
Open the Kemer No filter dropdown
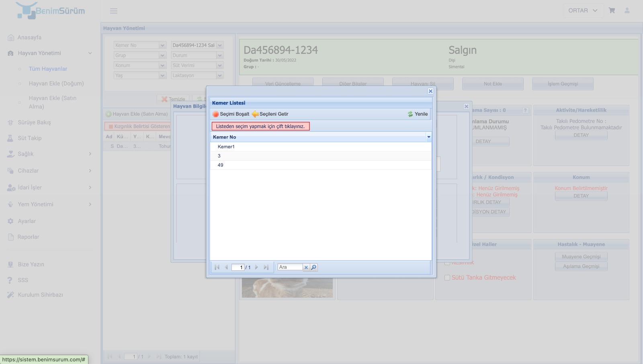tap(162, 45)
